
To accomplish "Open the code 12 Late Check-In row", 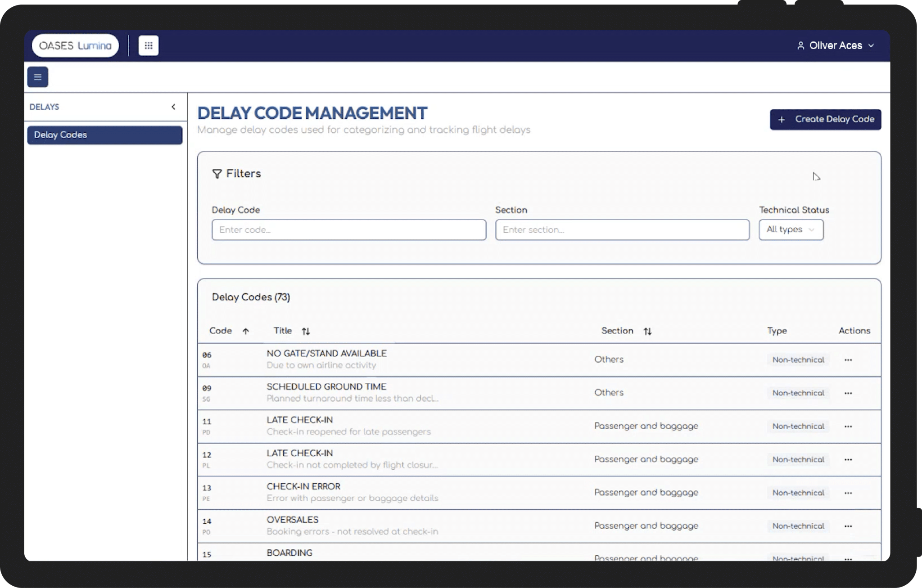I will [299, 453].
